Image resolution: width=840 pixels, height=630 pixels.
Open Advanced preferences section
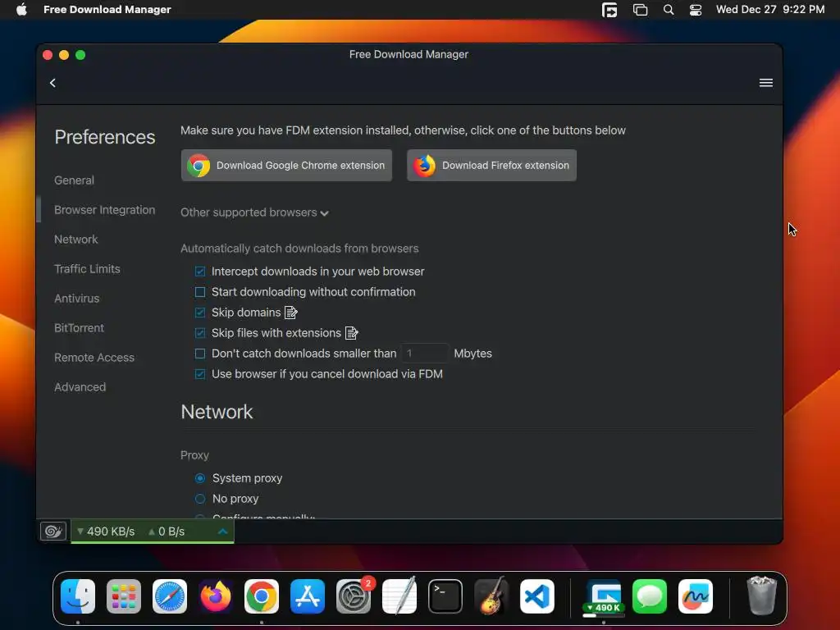click(80, 387)
